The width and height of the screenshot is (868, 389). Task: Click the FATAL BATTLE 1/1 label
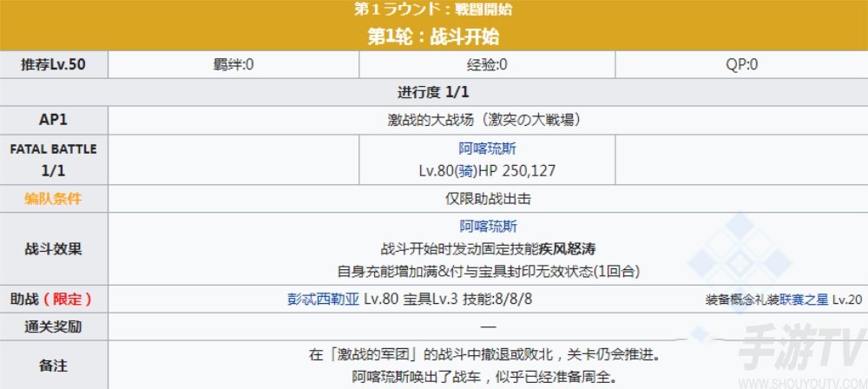coord(54,160)
